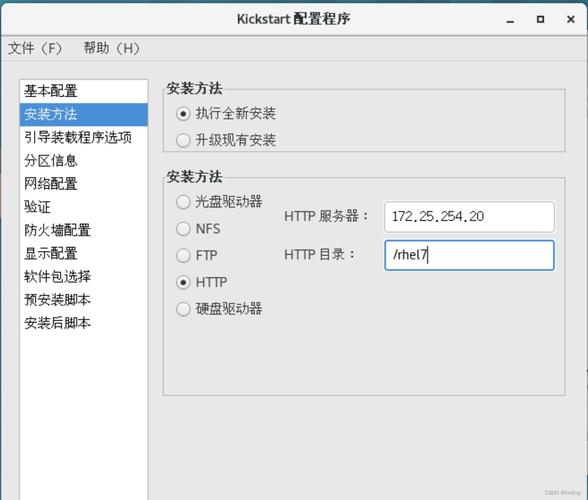Close the Kickstart 配置程序 window

point(571,19)
